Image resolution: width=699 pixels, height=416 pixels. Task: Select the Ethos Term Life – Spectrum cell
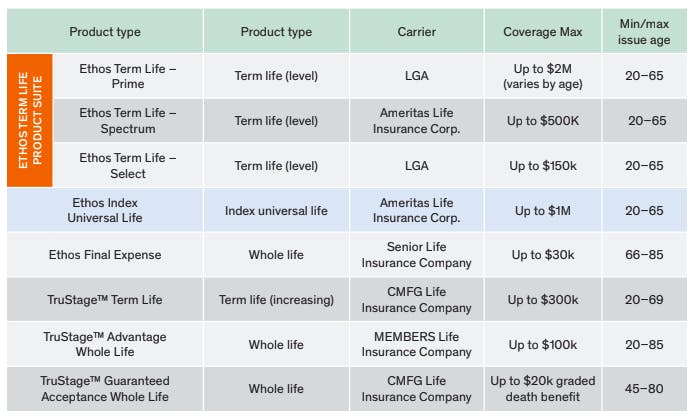128,121
